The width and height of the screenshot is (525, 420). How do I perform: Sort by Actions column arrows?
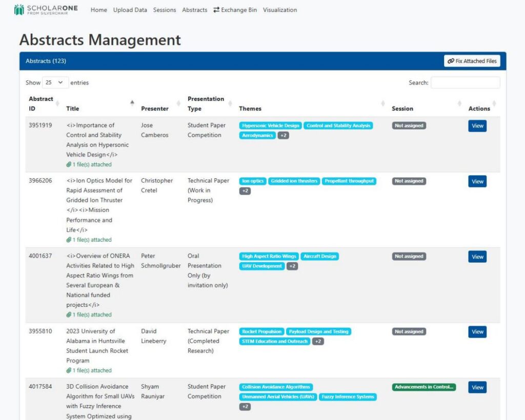(x=494, y=103)
